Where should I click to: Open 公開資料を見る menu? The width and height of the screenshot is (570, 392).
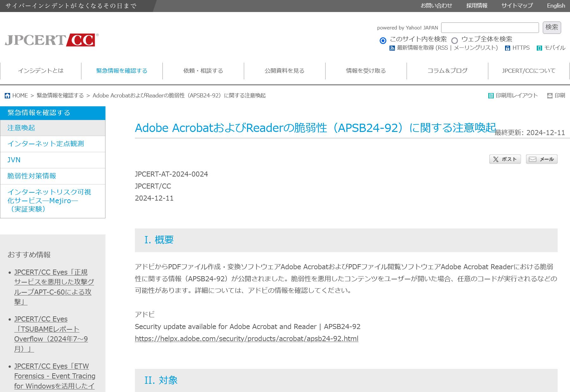point(285,71)
